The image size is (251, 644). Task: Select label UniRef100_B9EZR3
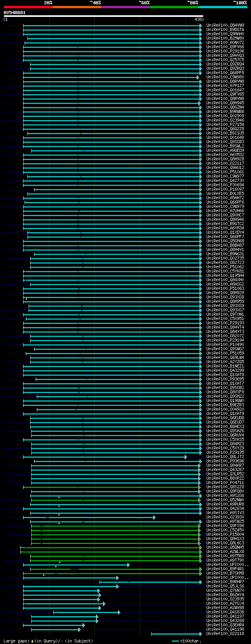tap(225, 405)
